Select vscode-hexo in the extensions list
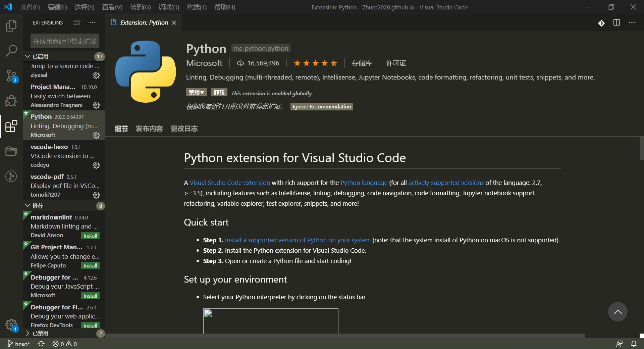Screen dimensions: 644x349 coord(64,155)
